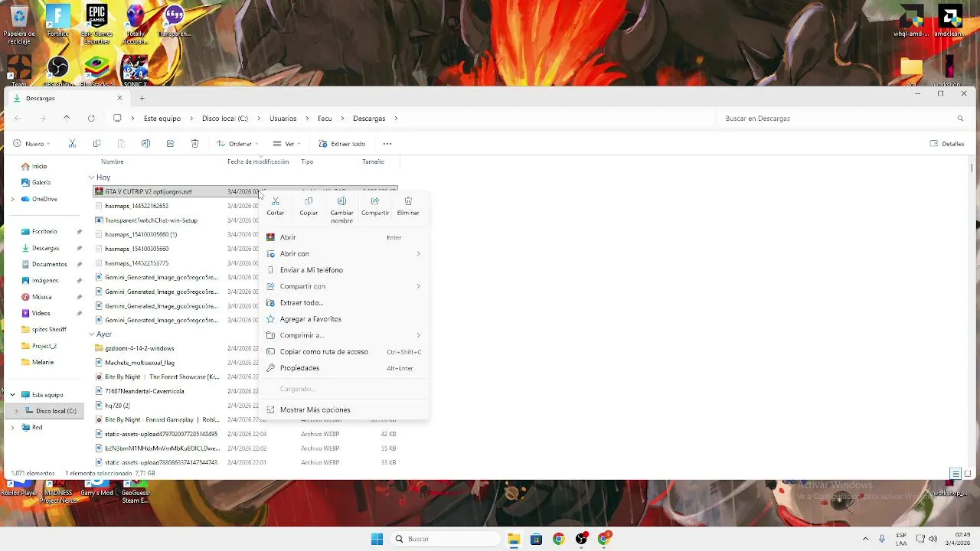Click the toolbar Cut scissors icon
The height and width of the screenshot is (551, 980).
pyautogui.click(x=72, y=144)
